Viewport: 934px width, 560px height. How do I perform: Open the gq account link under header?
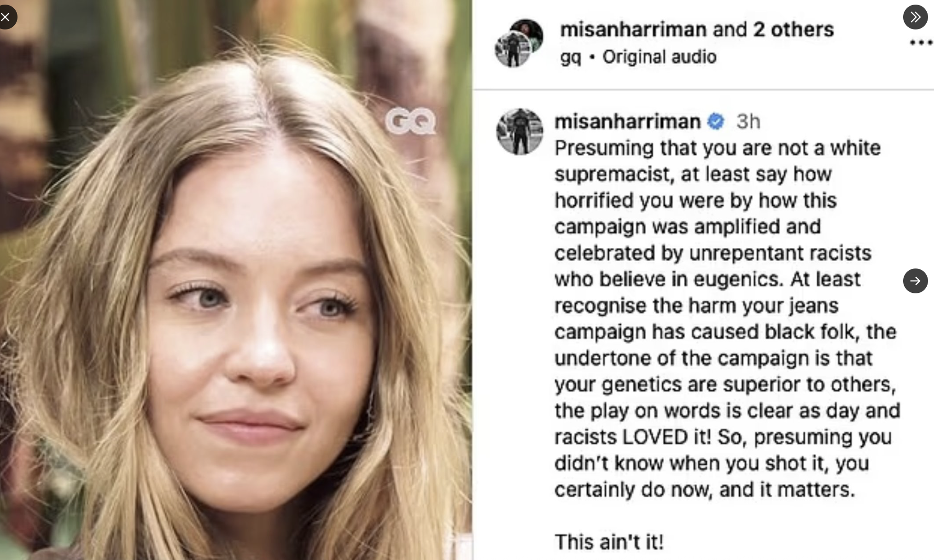pos(570,57)
